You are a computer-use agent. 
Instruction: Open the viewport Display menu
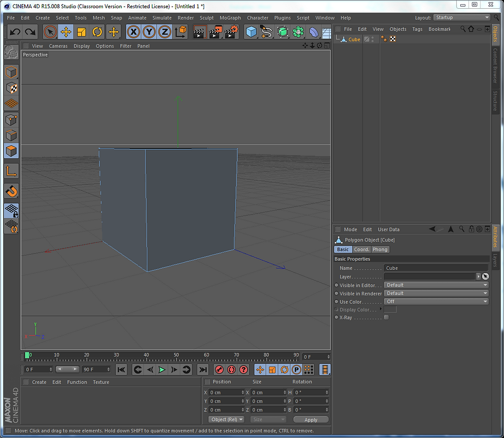click(82, 46)
